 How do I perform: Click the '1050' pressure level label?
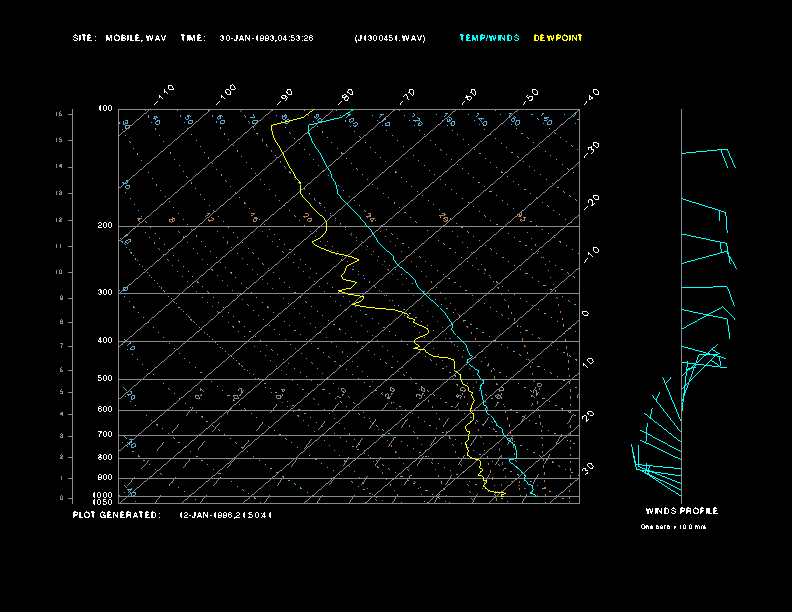[103, 502]
